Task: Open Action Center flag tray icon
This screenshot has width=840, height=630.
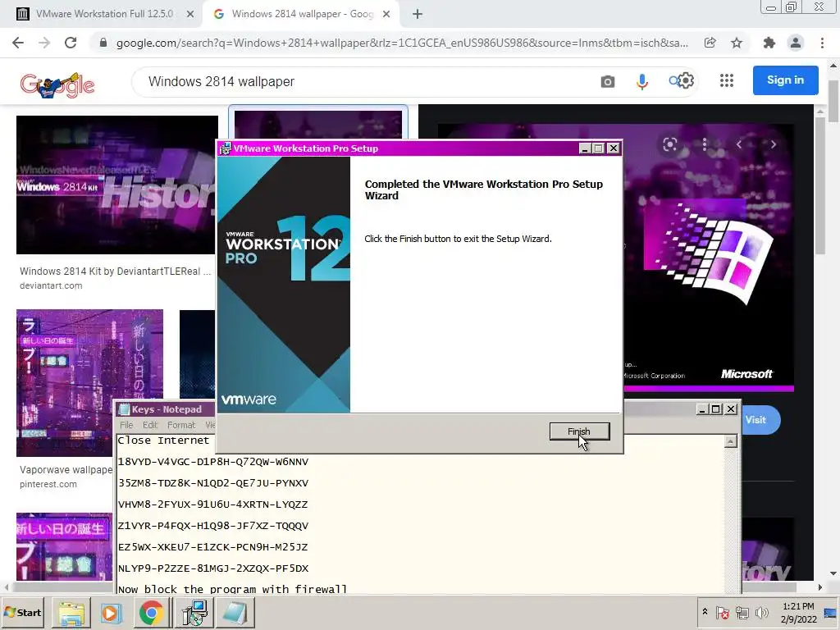Action: 722,612
